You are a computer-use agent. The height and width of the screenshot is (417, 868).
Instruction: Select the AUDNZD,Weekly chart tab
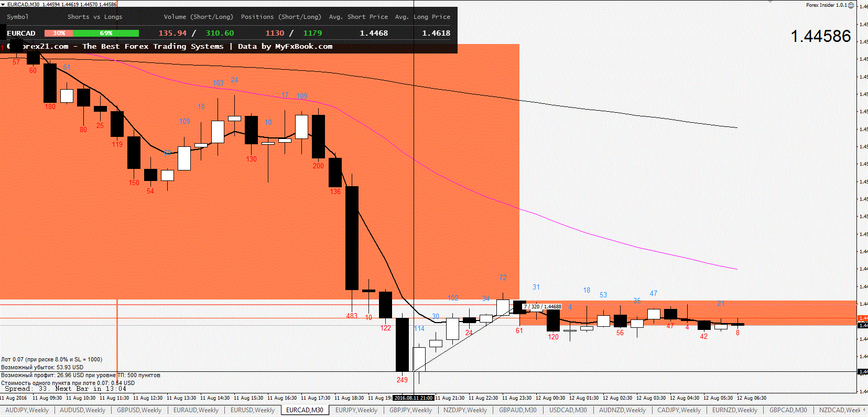622,410
